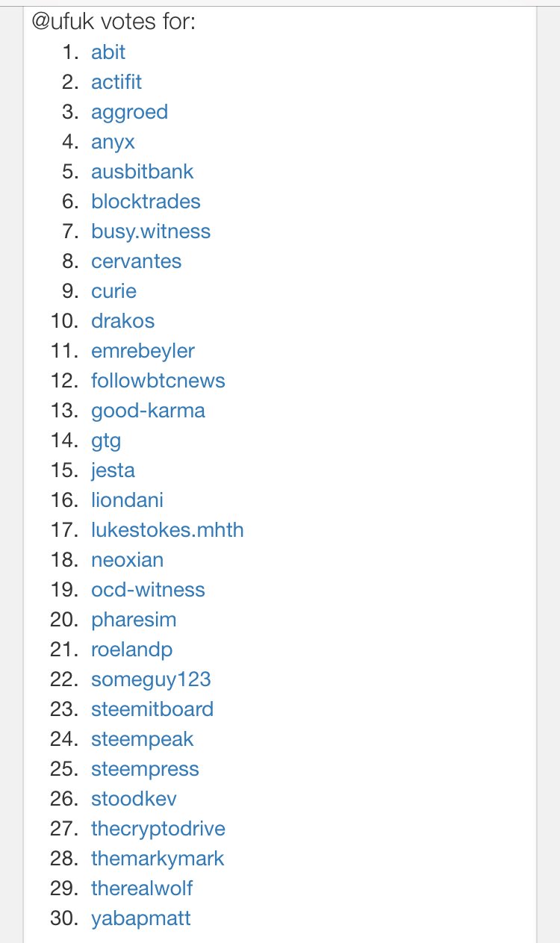Image resolution: width=560 pixels, height=943 pixels.
Task: Visit the steemitboard link
Action: click(152, 709)
